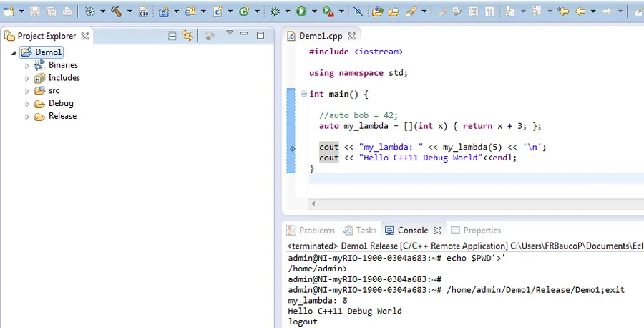This screenshot has height=328, width=644.
Task: Toggle Block Selection Mode icon
Action: pyautogui.click(x=473, y=11)
